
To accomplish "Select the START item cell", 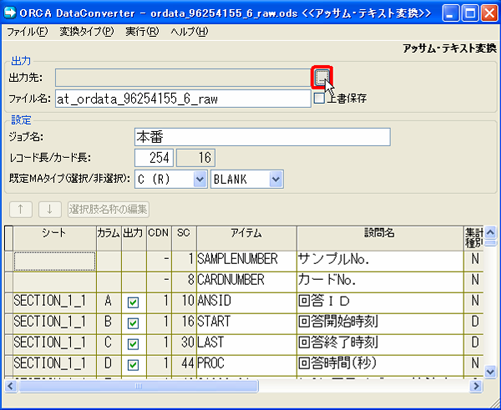I will [x=246, y=323].
